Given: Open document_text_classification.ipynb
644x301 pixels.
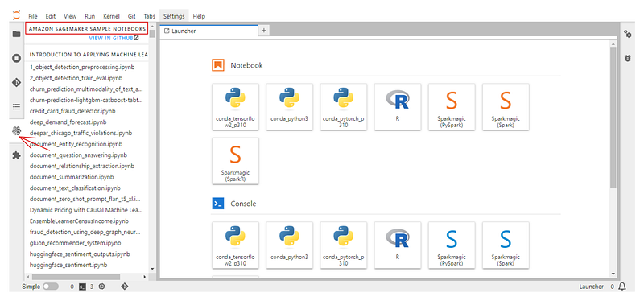Looking at the screenshot, I should pyautogui.click(x=75, y=188).
